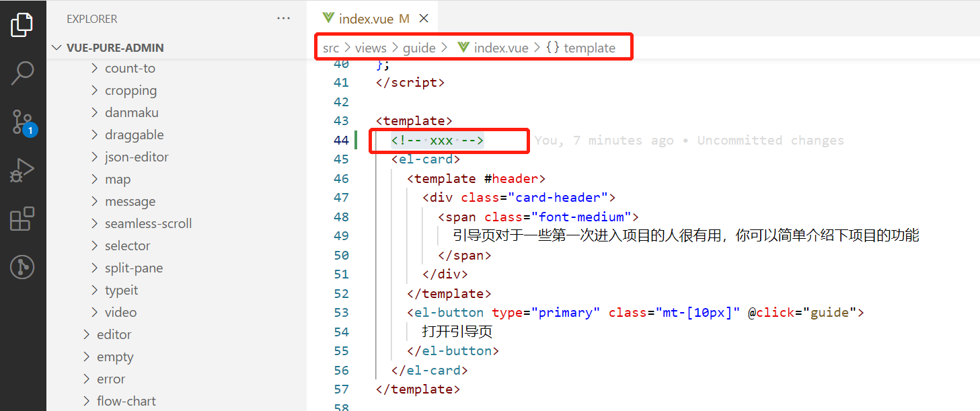This screenshot has width=980, height=411.
Task: Click the closing script tag on line 41
Action: point(410,83)
